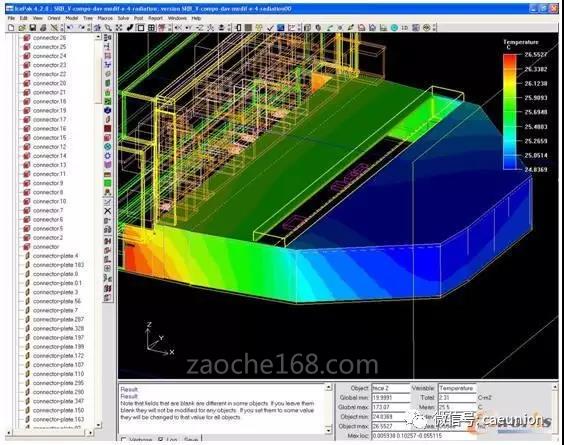Click the Open project folder icon
This screenshot has height=445, width=564.
pos(22,27)
